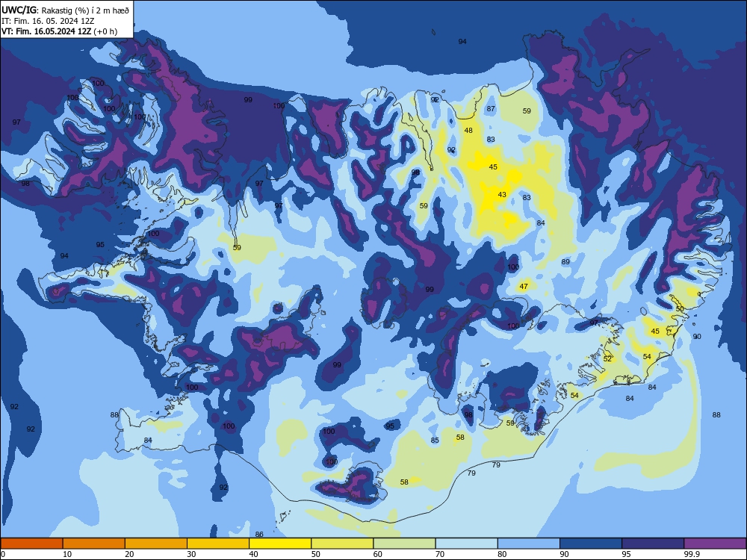Screen dimensions: 747x560
Task: Pick the 87 humidity label
Action: 491,108
